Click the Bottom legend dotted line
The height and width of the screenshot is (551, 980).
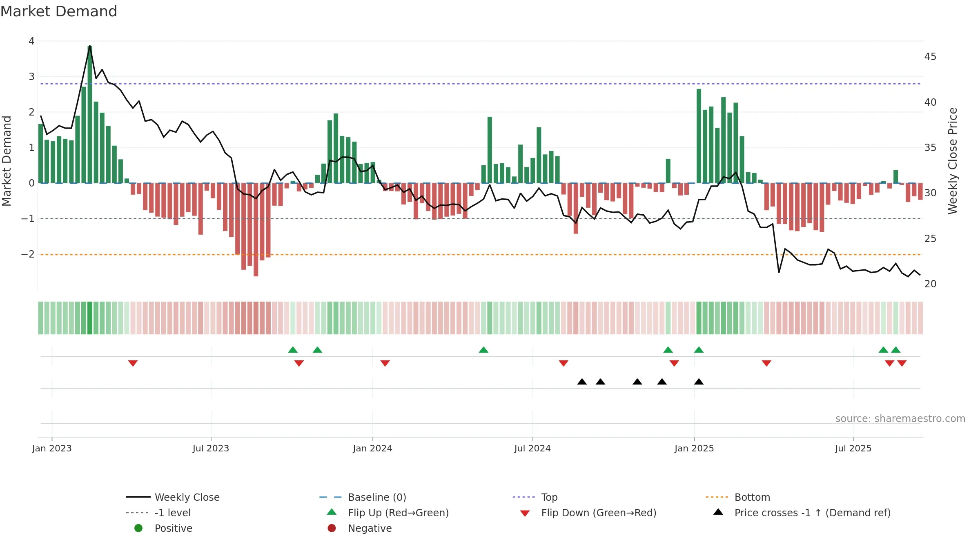(x=717, y=497)
